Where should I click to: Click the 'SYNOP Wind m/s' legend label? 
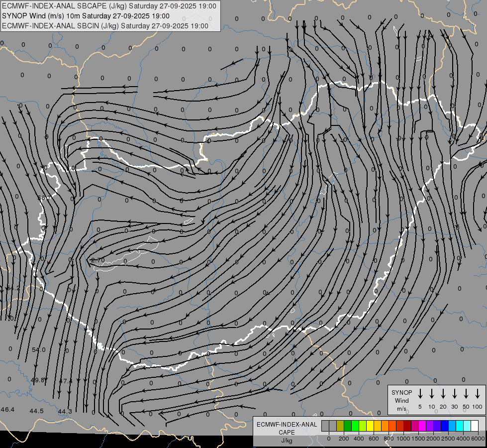click(401, 400)
